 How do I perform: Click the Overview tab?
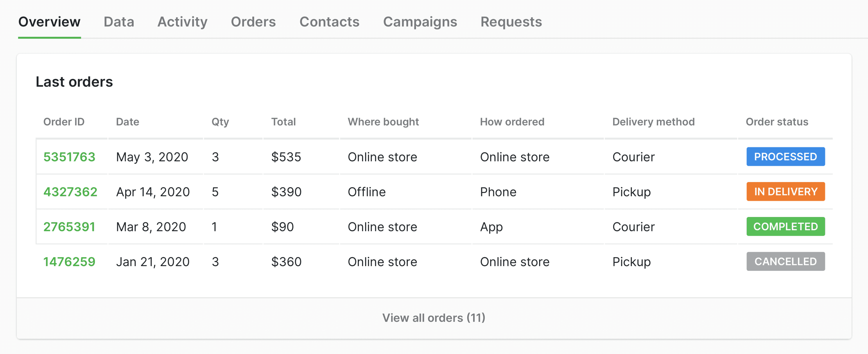[49, 22]
